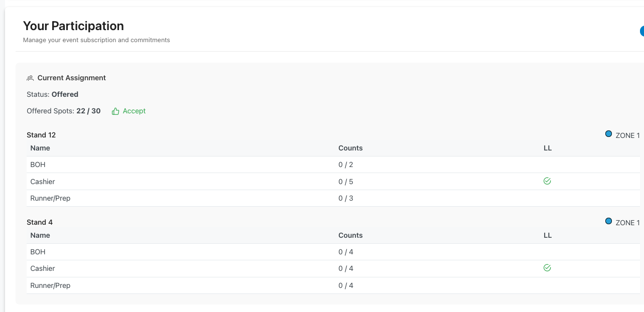Click the LL column header in Stand 4

click(548, 235)
